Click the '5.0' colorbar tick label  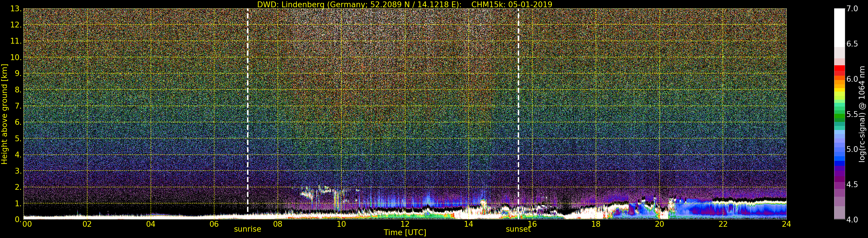(852, 149)
